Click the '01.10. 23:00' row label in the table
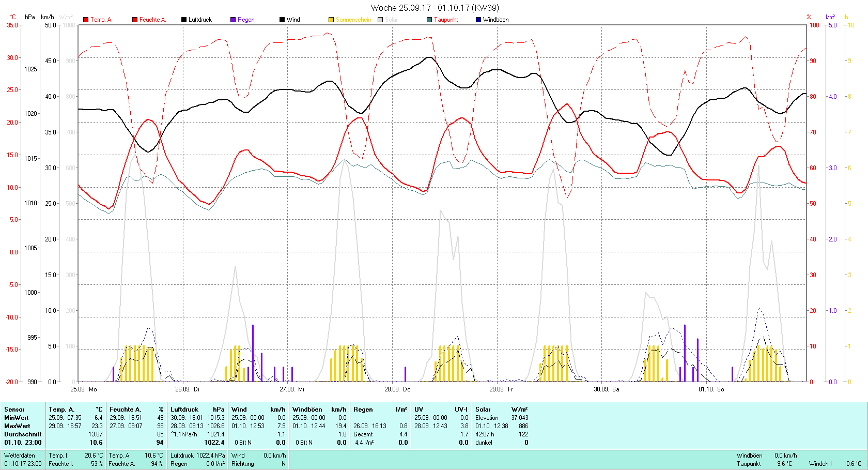 pos(23,443)
